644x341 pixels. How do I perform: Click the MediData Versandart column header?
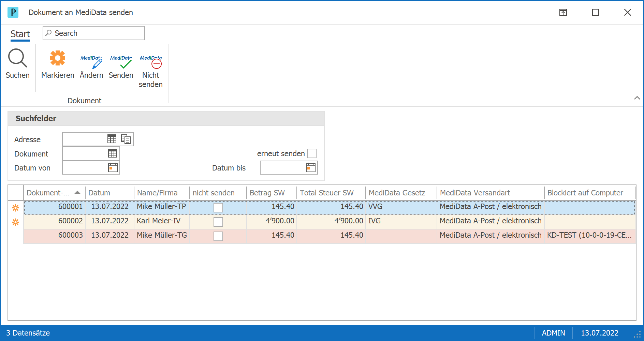491,193
